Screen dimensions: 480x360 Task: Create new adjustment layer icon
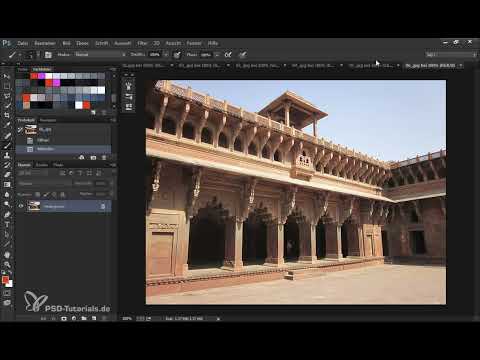tap(74, 319)
